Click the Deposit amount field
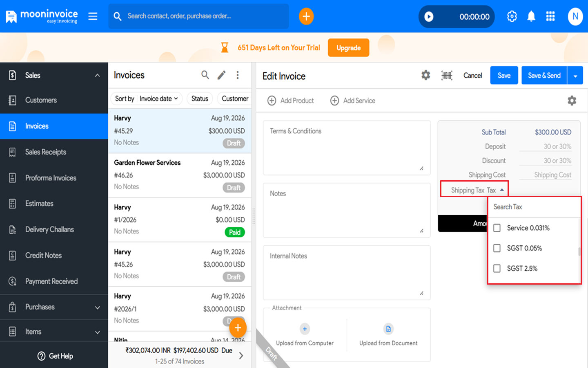Image resolution: width=588 pixels, height=368 pixels. pyautogui.click(x=546, y=146)
